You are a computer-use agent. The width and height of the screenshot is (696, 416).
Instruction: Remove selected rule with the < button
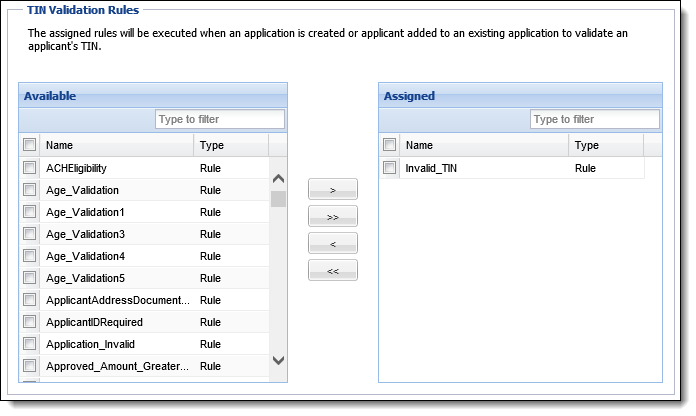click(332, 244)
